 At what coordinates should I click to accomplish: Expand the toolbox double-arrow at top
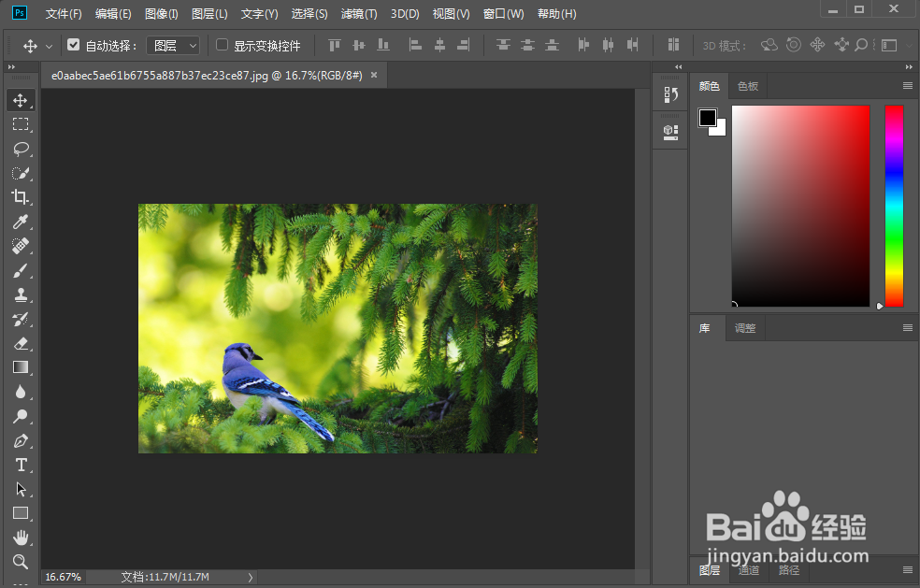point(11,67)
